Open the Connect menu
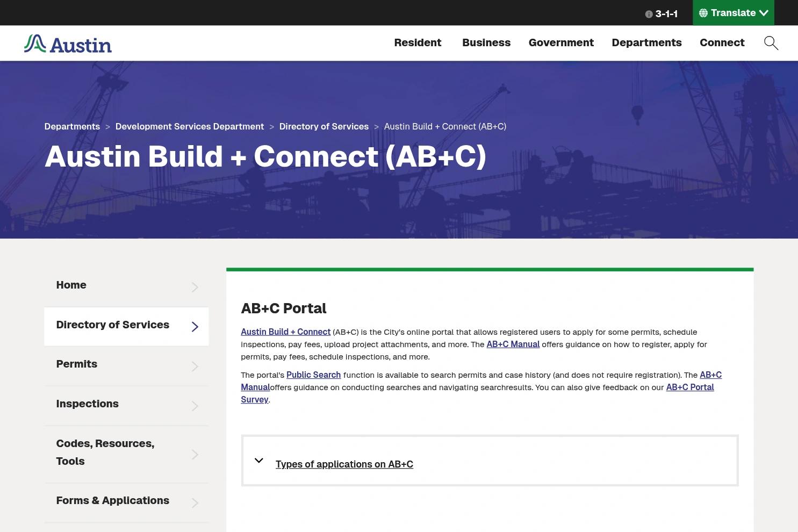Screen dimensions: 798x532 [x=722, y=42]
